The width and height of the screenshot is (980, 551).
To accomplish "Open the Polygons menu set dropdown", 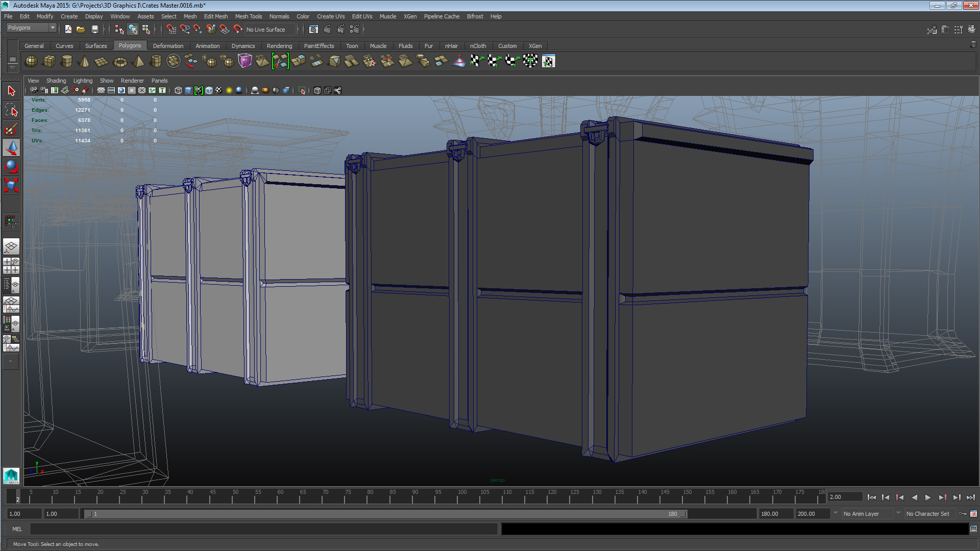I will tap(31, 28).
